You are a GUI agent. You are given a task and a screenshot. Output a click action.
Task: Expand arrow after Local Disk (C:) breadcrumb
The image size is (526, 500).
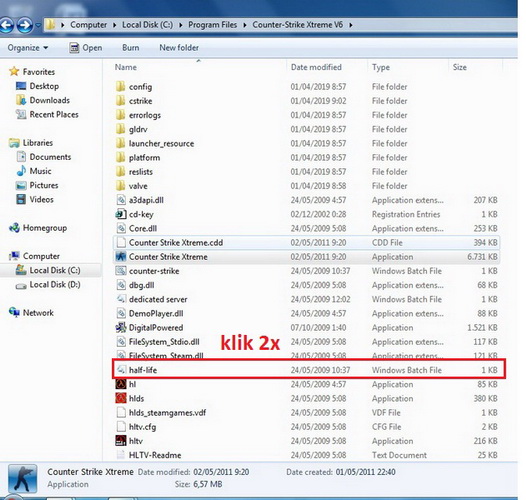pos(181,25)
